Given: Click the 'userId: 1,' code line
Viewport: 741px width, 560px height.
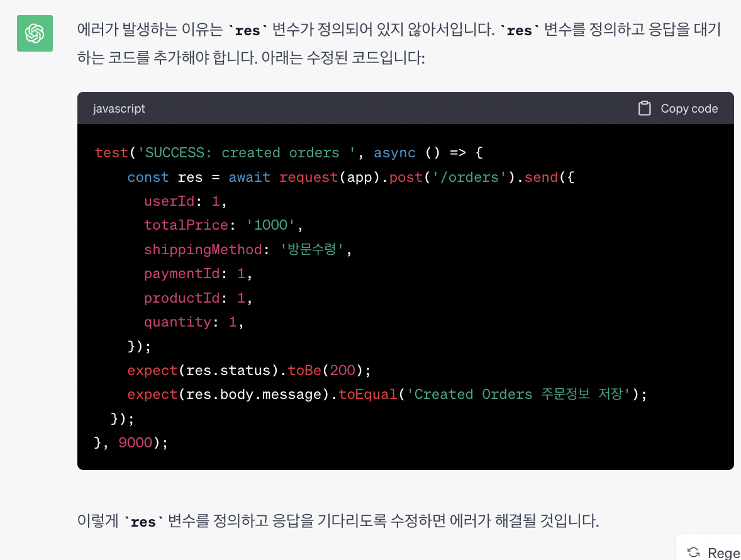Looking at the screenshot, I should 185,201.
